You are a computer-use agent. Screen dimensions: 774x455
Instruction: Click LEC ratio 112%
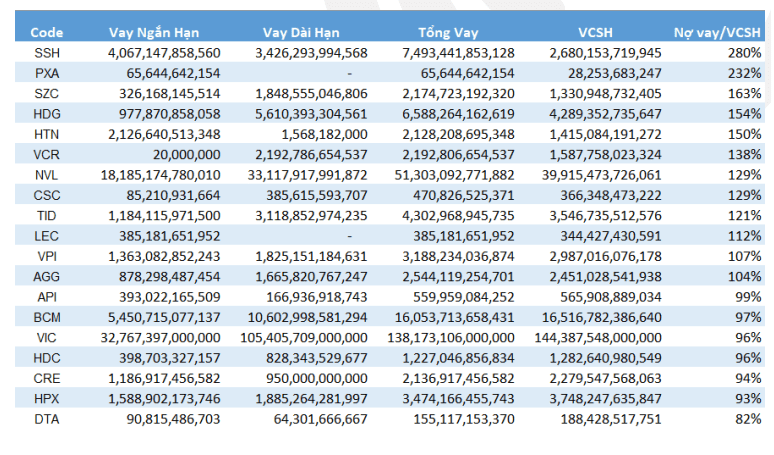click(x=744, y=236)
